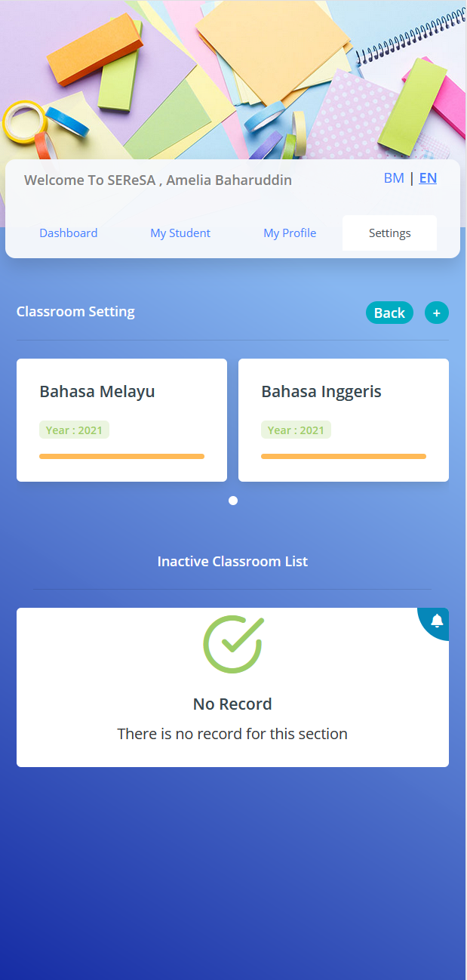The image size is (467, 980).
Task: Switch language to BM
Action: point(394,178)
